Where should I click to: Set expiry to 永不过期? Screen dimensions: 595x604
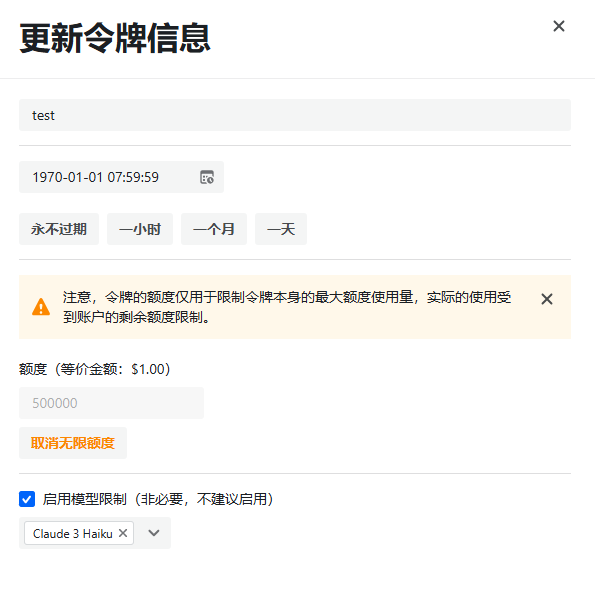point(59,229)
